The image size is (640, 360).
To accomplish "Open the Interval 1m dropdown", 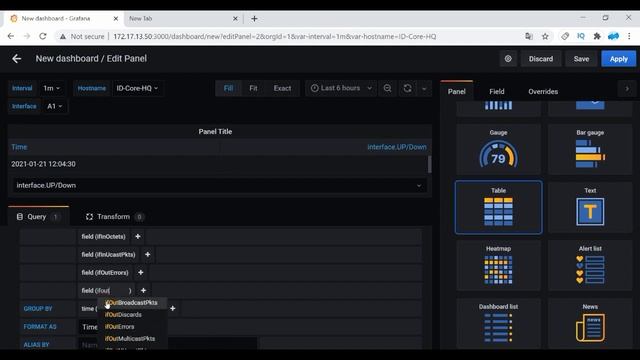I will pos(51,88).
